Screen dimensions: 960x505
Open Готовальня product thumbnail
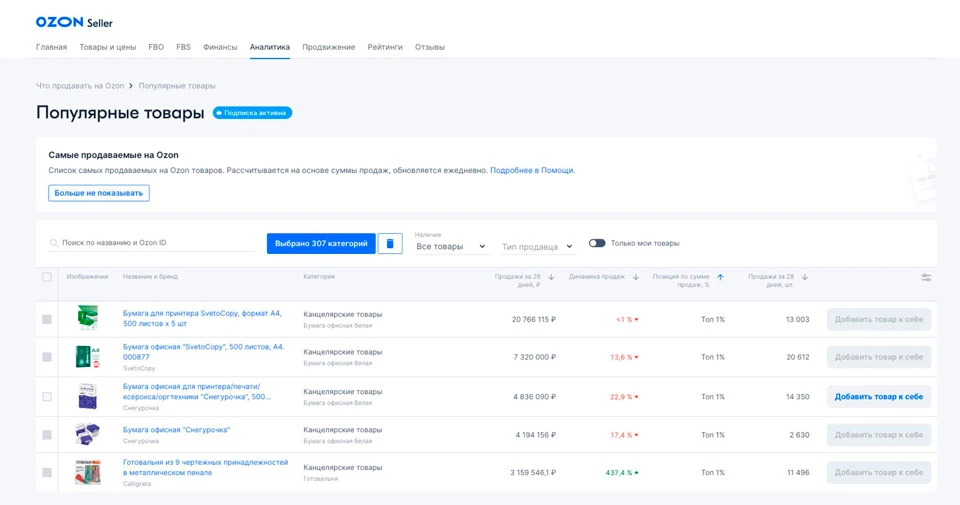click(x=88, y=472)
